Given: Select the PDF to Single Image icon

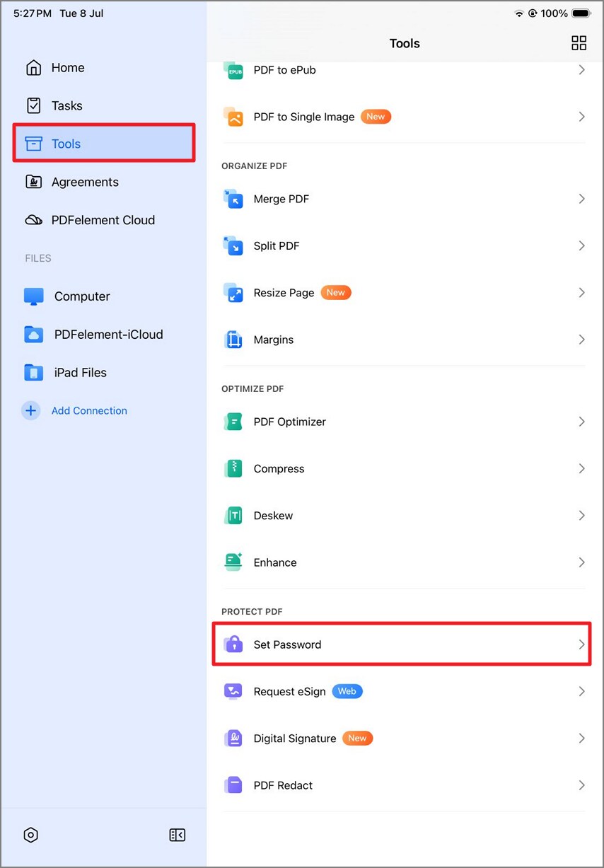Looking at the screenshot, I should coord(233,117).
